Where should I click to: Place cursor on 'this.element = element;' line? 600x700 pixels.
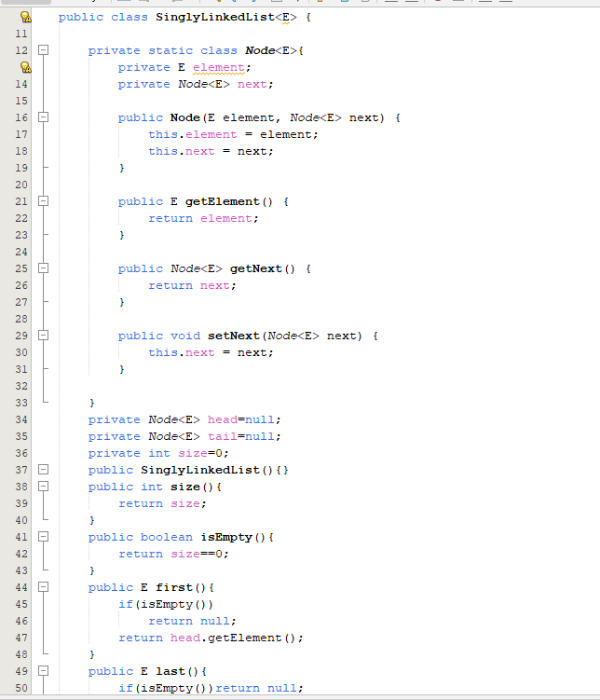point(233,134)
